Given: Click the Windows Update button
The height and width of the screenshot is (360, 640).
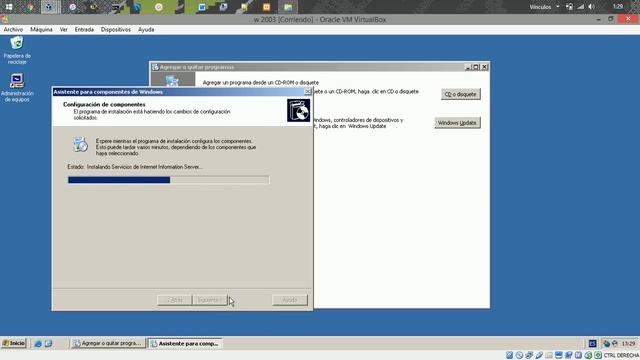Looking at the screenshot, I should tap(457, 123).
